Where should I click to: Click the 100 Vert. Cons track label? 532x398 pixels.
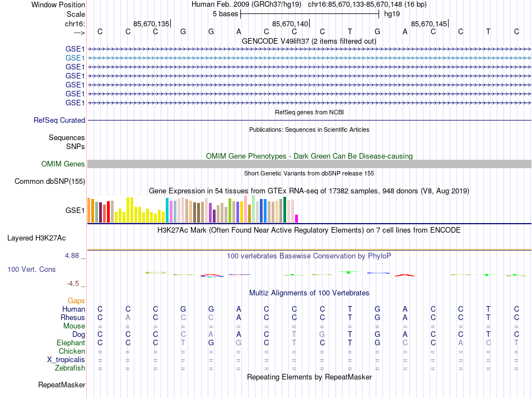coord(31,269)
